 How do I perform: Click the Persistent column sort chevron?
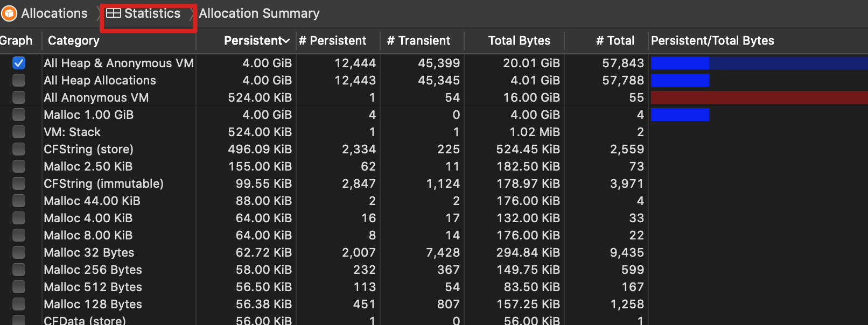(x=286, y=41)
